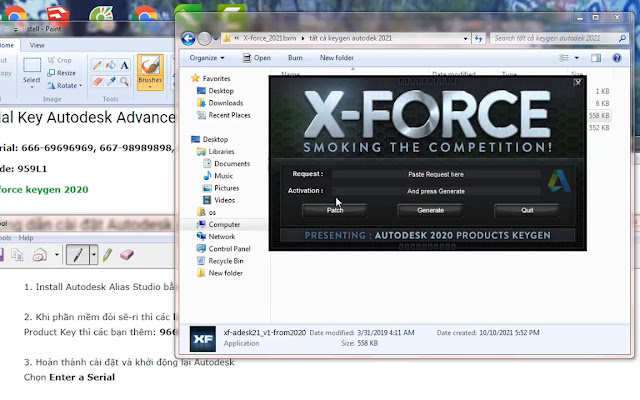Select the os user folder in the tree
This screenshot has width=640, height=400.
pyautogui.click(x=207, y=212)
